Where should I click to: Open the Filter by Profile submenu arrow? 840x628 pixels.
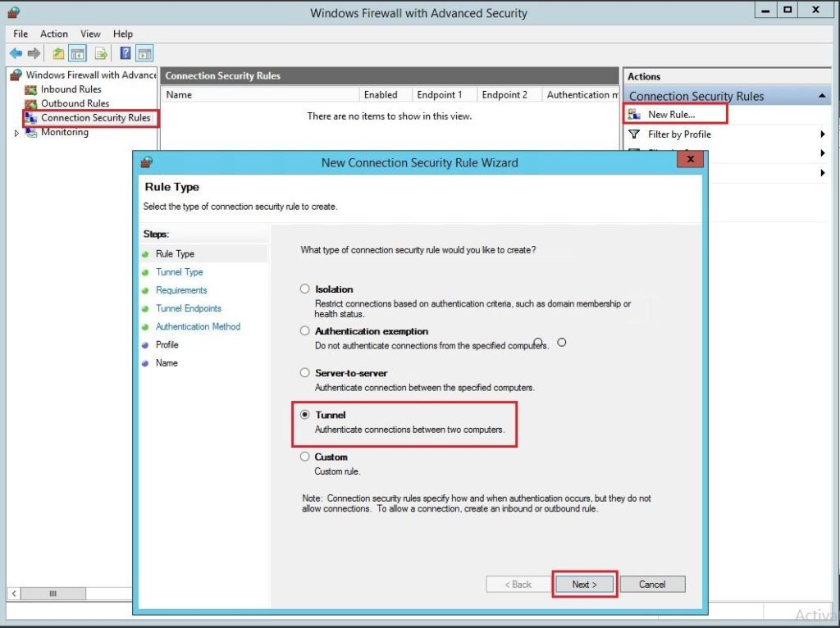tap(822, 134)
